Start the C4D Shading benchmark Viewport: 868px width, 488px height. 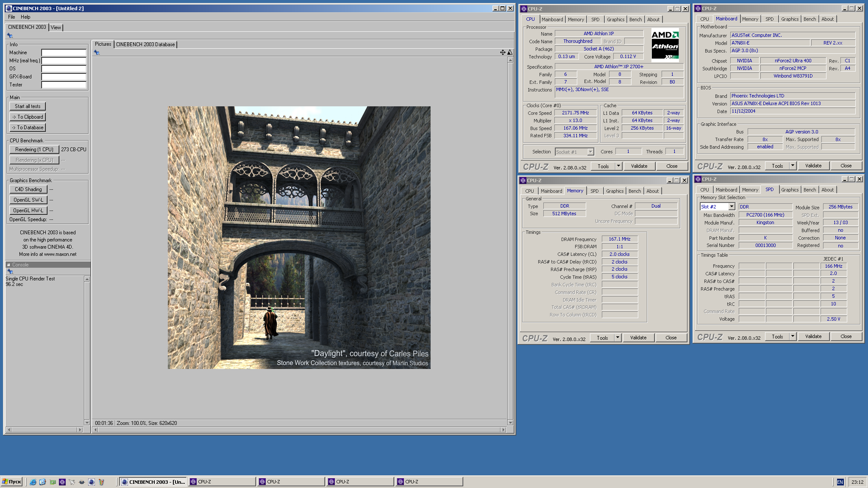point(28,189)
